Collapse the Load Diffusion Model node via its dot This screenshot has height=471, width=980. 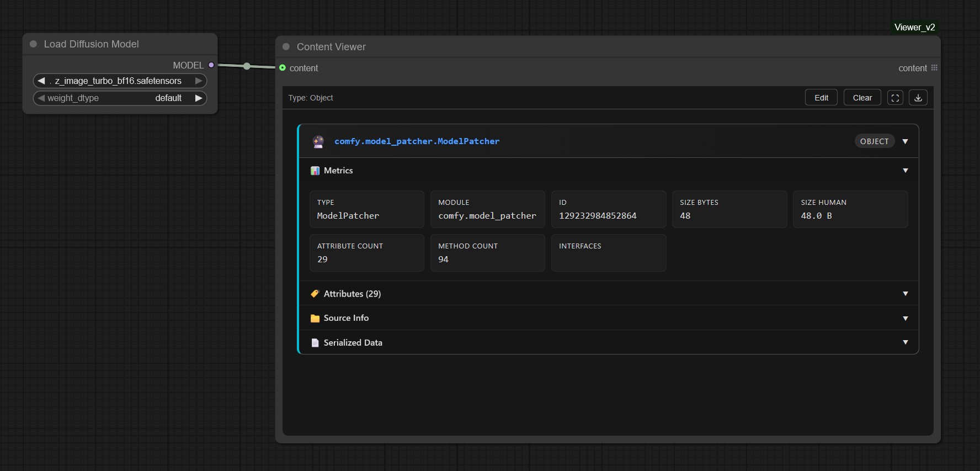33,44
